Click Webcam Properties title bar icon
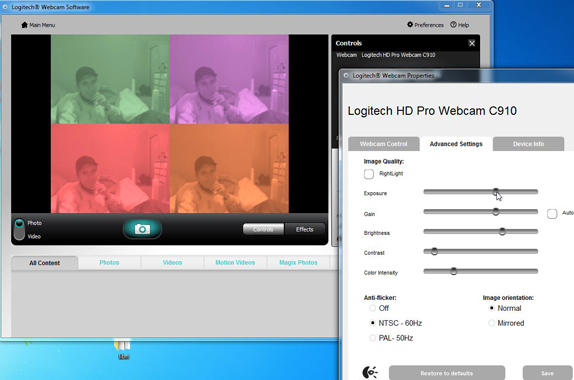This screenshot has height=380, width=574. pyautogui.click(x=346, y=75)
